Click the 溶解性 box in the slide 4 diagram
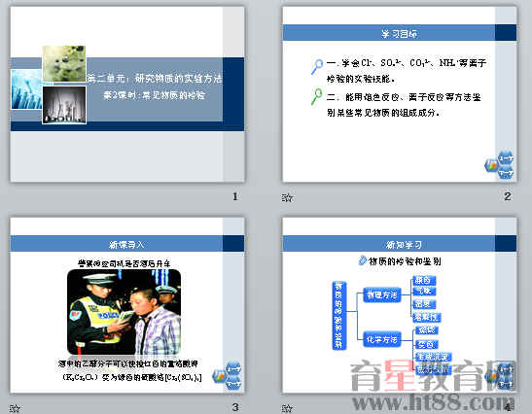The image size is (532, 414). [427, 318]
